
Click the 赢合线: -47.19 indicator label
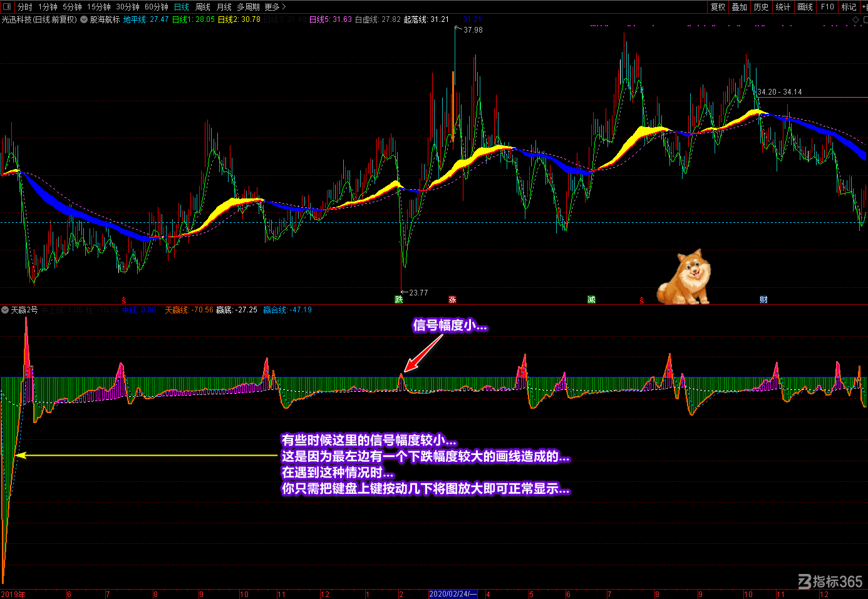coord(287,310)
